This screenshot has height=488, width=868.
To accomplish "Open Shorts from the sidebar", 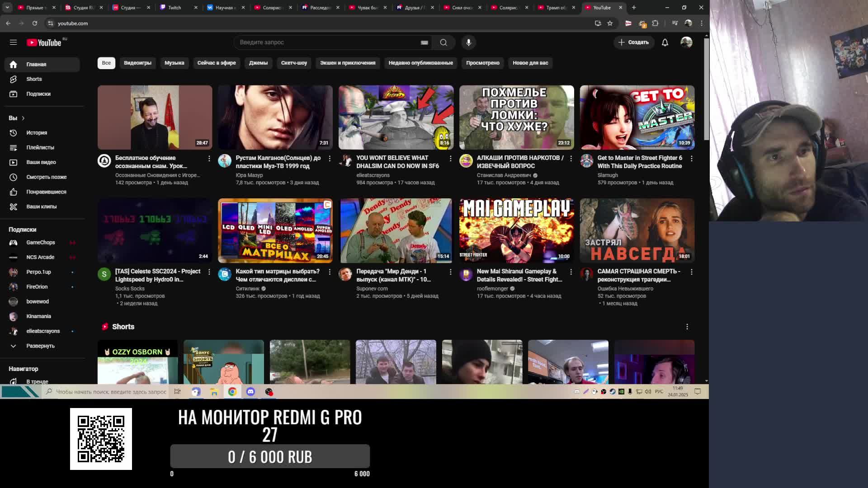I will [34, 79].
